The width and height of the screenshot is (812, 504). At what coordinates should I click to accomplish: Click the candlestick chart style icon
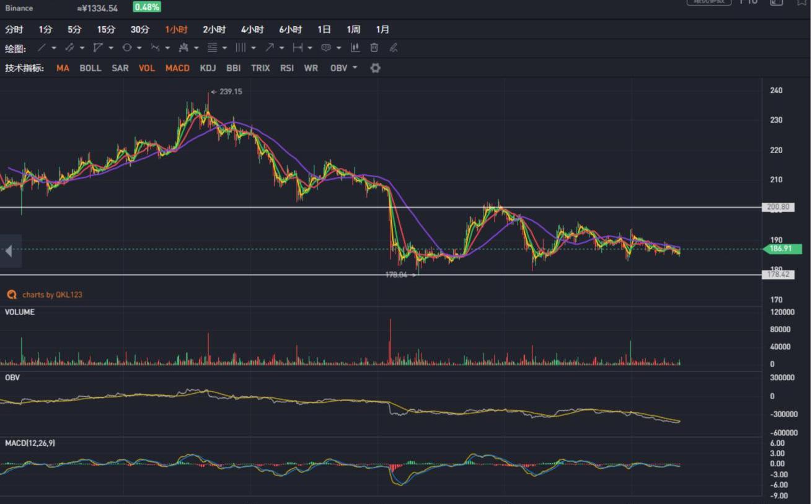pos(355,48)
